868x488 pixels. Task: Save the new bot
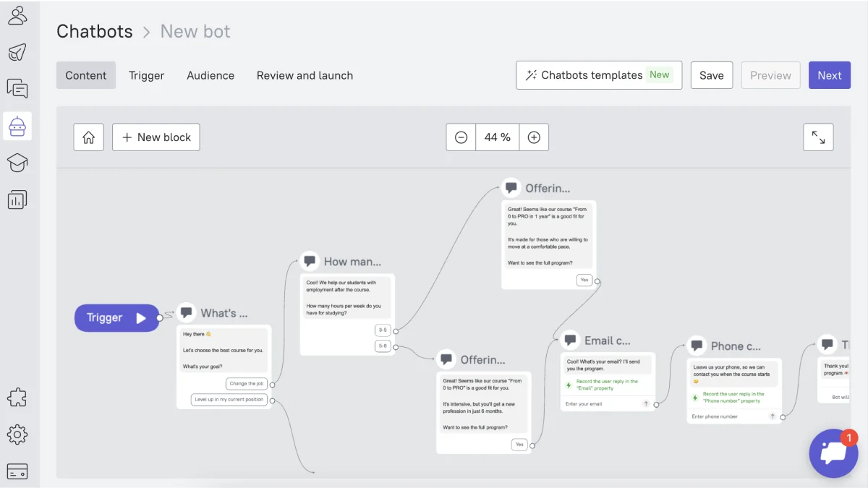coord(711,75)
